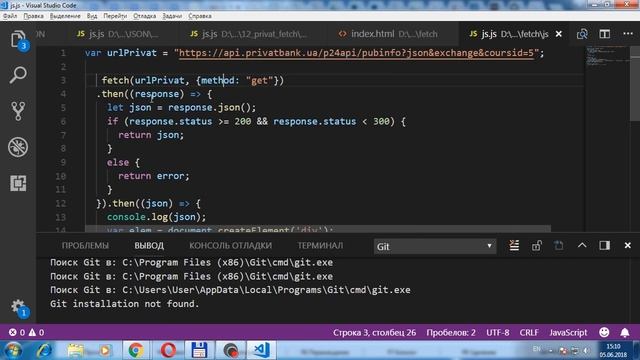
Task: Click the Строка 3, столбец 26 status entry
Action: click(374, 332)
